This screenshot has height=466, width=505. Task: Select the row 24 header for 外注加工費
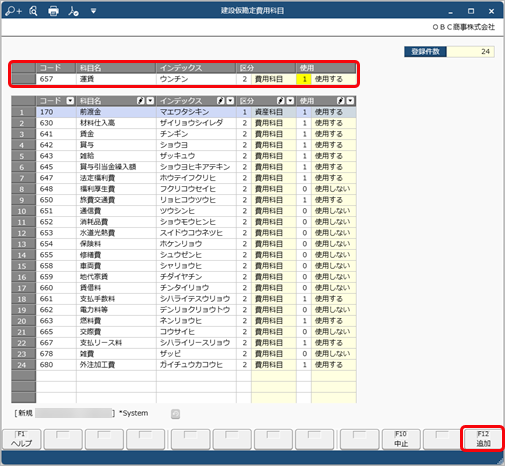[x=23, y=365]
